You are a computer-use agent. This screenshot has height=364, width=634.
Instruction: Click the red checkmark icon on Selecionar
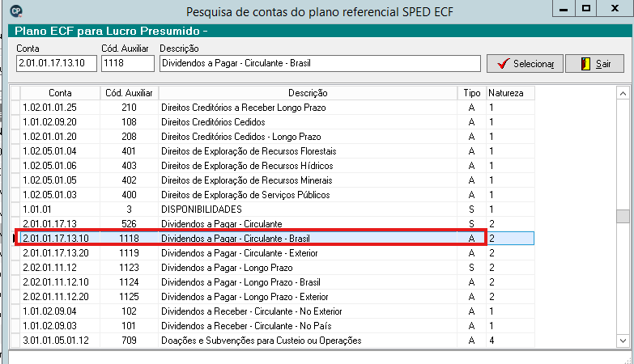coord(503,63)
